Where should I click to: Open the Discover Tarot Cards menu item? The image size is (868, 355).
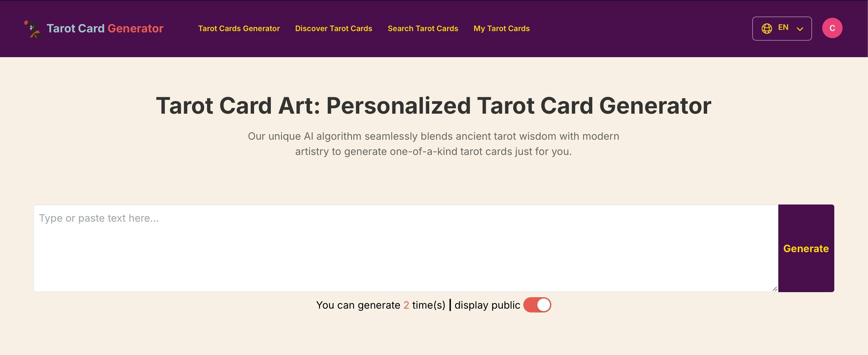(333, 28)
